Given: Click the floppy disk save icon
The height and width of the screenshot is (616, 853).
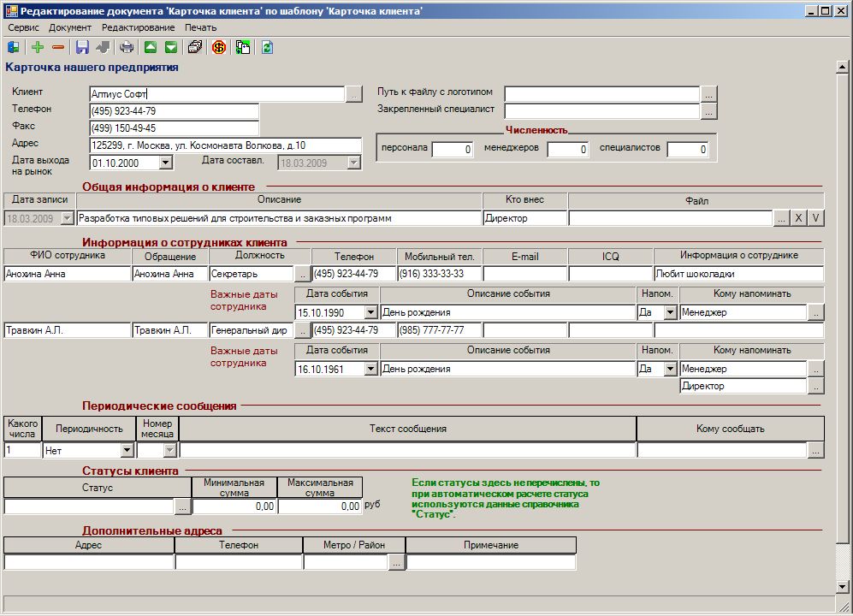Looking at the screenshot, I should click(x=82, y=47).
